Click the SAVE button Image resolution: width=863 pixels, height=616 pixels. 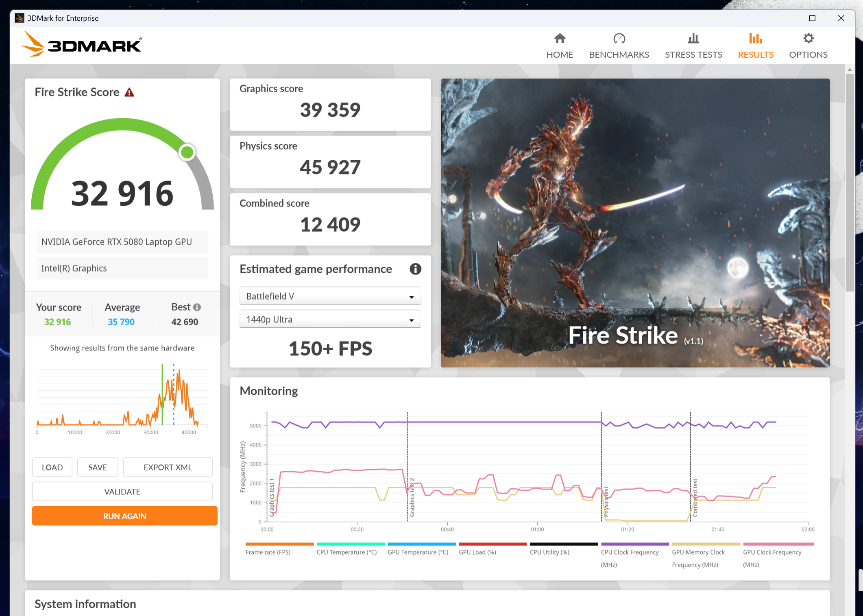(98, 467)
